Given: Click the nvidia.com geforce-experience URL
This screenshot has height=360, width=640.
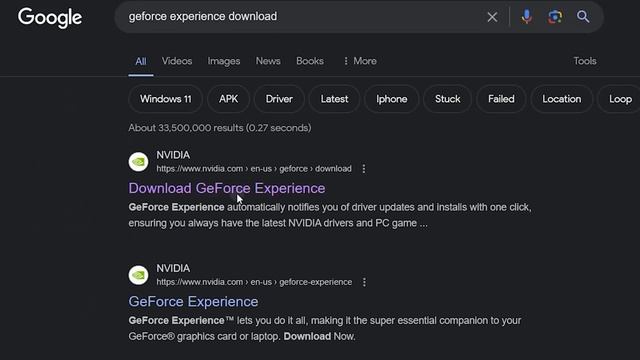Looking at the screenshot, I should (x=254, y=282).
